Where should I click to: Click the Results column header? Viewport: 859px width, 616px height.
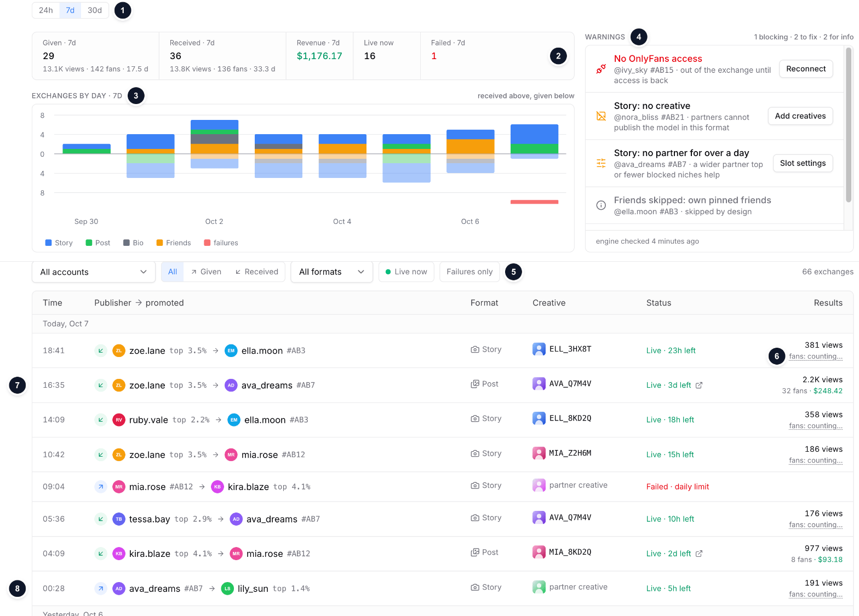pyautogui.click(x=828, y=303)
